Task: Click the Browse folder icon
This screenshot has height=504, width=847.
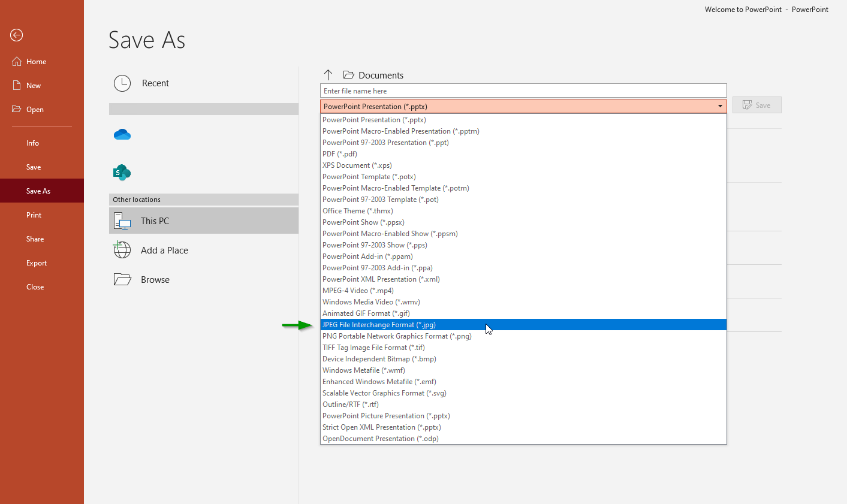Action: point(122,279)
